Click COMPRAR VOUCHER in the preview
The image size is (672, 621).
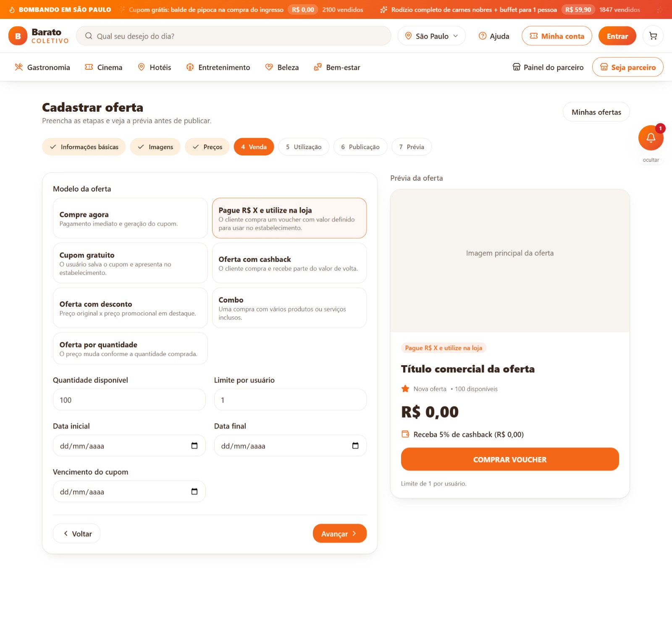point(510,459)
